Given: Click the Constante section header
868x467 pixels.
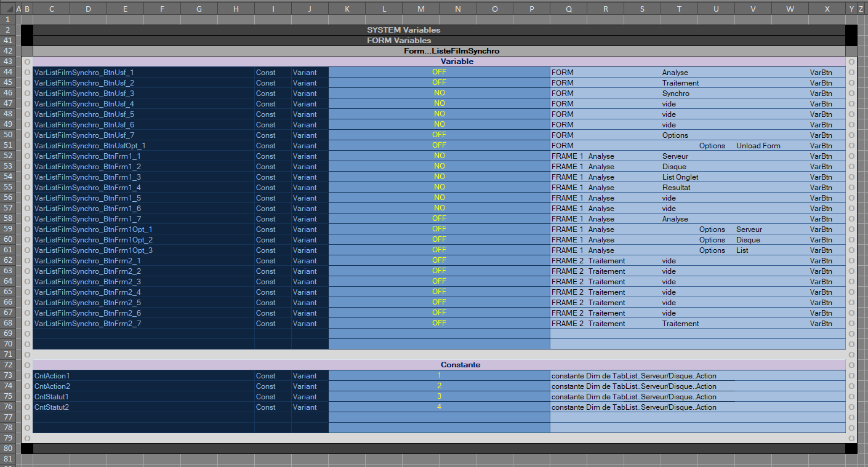Looking at the screenshot, I should 439,365.
